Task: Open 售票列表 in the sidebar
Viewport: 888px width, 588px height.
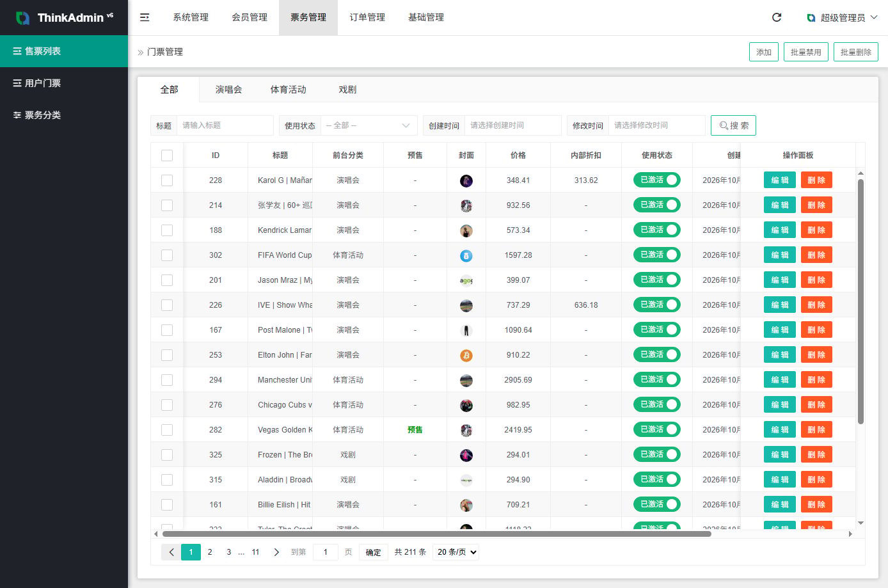Action: [x=64, y=51]
